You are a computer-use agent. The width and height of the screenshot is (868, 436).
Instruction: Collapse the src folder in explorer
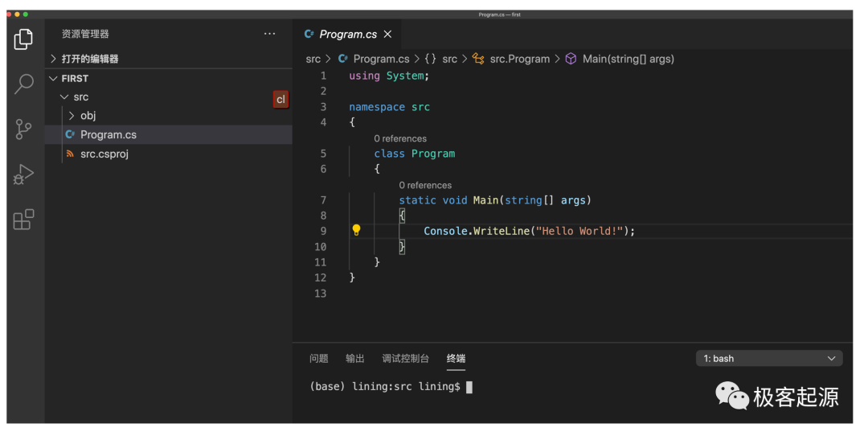80,97
